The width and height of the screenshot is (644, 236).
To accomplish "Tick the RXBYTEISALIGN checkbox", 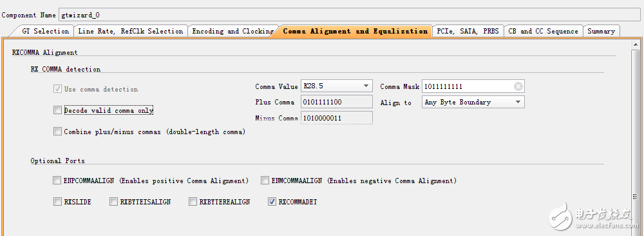I will tap(113, 201).
